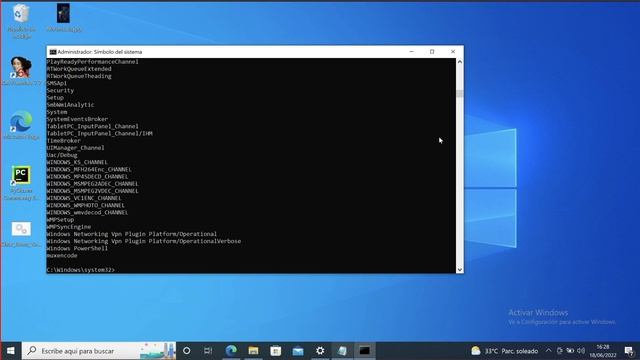The width and height of the screenshot is (640, 360).
Task: Click the 'TabletPC_InputPanel_Channel/IHM' output line
Action: (100, 133)
